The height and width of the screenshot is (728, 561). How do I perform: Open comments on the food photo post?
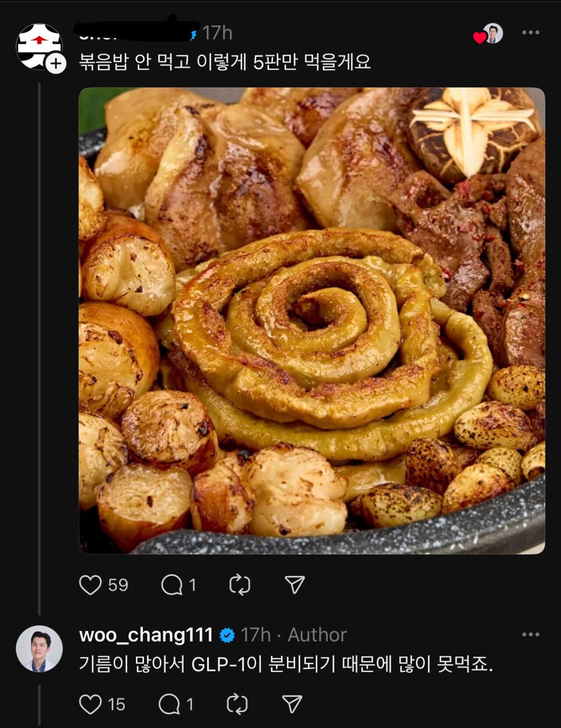coord(172,585)
